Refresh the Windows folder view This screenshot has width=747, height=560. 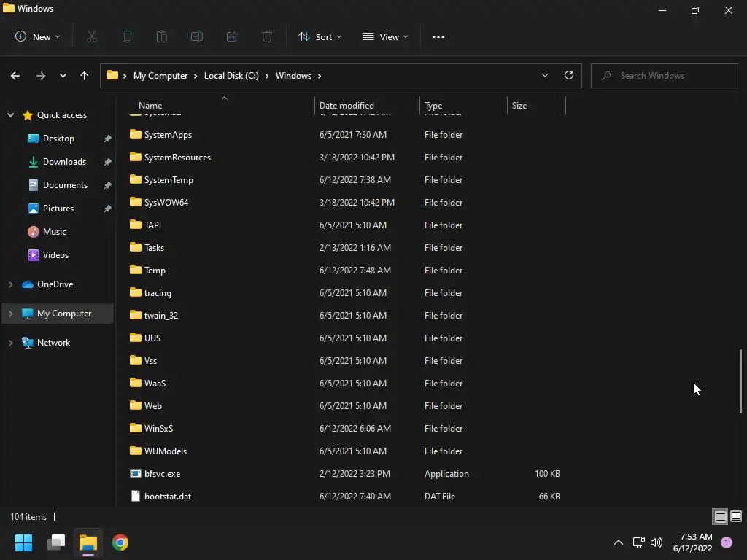[x=569, y=75]
